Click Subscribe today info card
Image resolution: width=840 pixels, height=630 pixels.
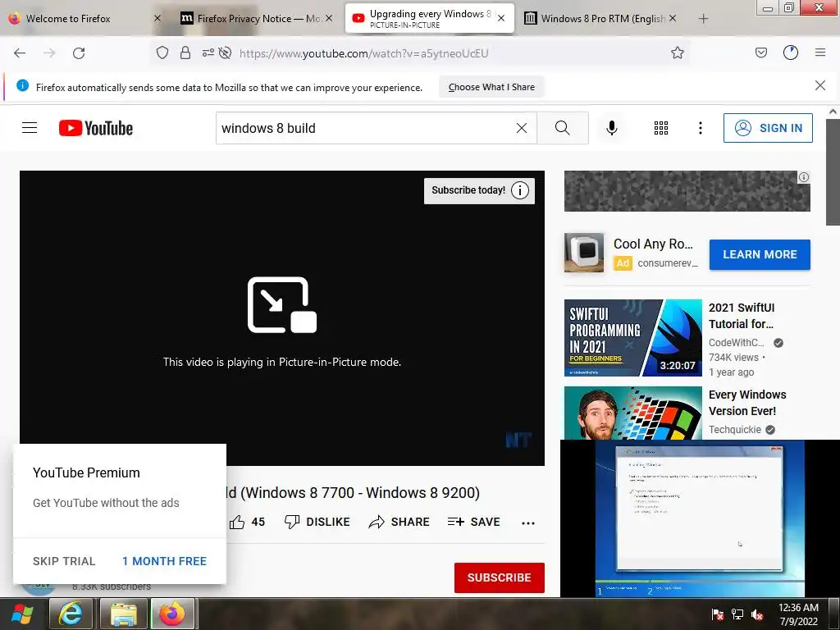(479, 190)
